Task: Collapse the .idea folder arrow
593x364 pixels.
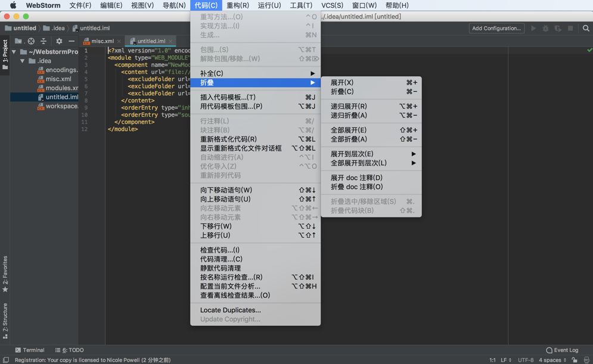Action: (22, 61)
